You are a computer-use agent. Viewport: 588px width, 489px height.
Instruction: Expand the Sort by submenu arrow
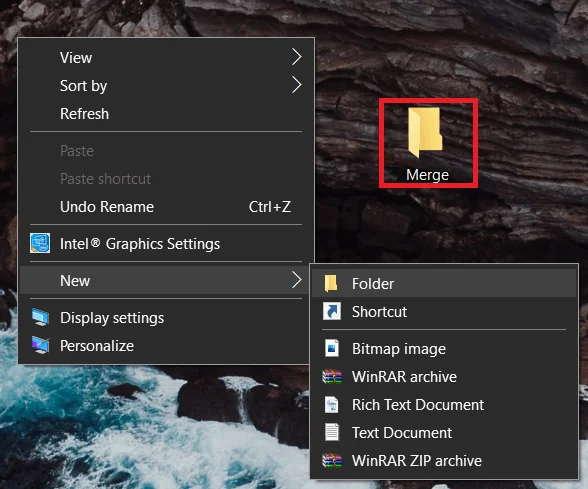coord(297,85)
